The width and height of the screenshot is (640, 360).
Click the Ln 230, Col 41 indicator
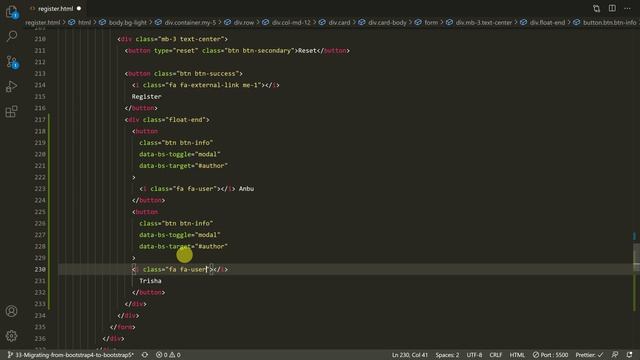[x=410, y=355]
